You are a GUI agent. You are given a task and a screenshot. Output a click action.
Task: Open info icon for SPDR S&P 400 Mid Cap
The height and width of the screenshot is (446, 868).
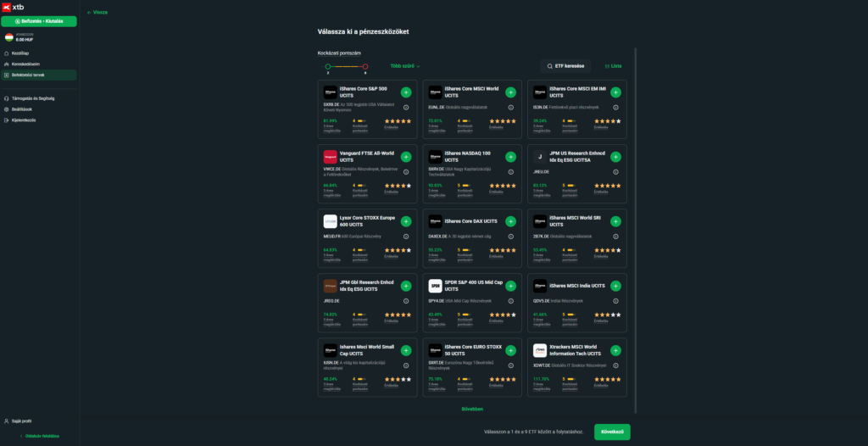click(x=510, y=301)
